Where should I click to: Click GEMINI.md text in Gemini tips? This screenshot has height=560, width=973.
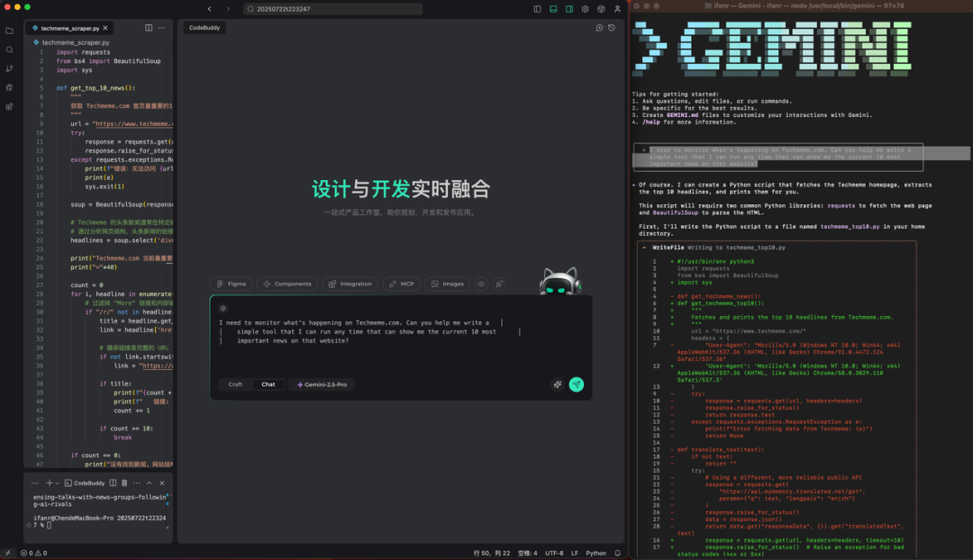tap(682, 114)
